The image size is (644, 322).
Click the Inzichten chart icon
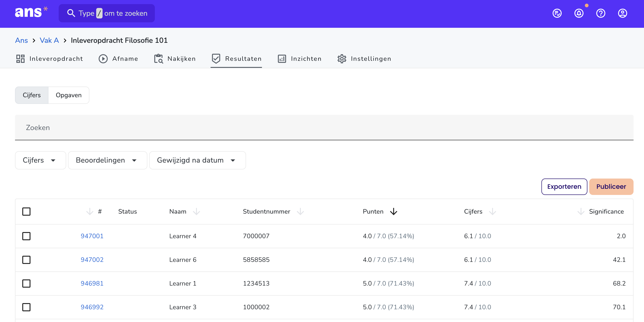(x=282, y=59)
